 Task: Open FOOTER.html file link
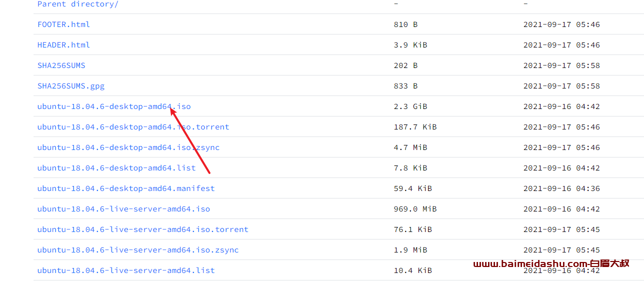pyautogui.click(x=63, y=24)
